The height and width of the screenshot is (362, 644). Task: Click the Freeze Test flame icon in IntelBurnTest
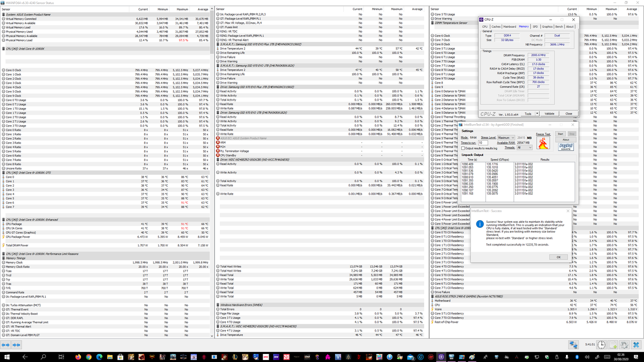[x=543, y=144]
